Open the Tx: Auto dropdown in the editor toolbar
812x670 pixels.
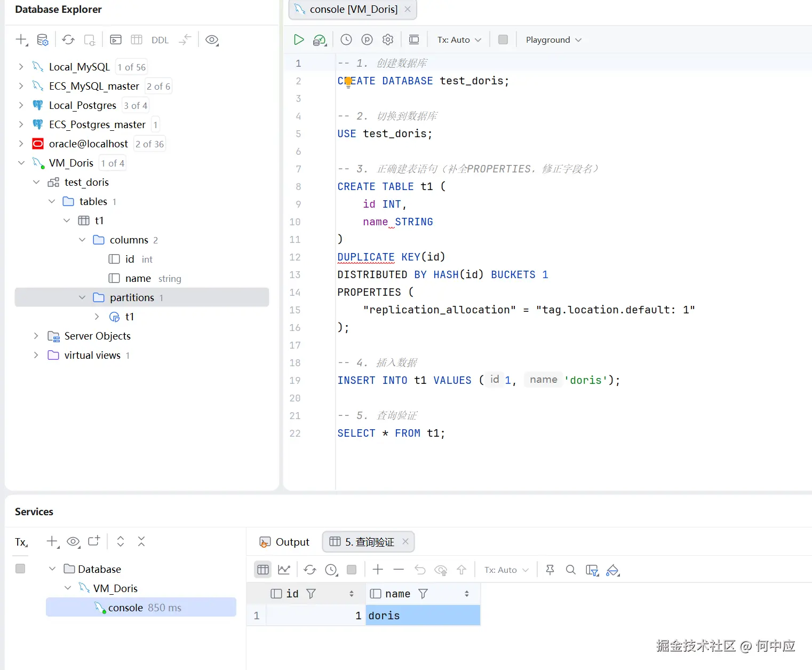click(459, 40)
